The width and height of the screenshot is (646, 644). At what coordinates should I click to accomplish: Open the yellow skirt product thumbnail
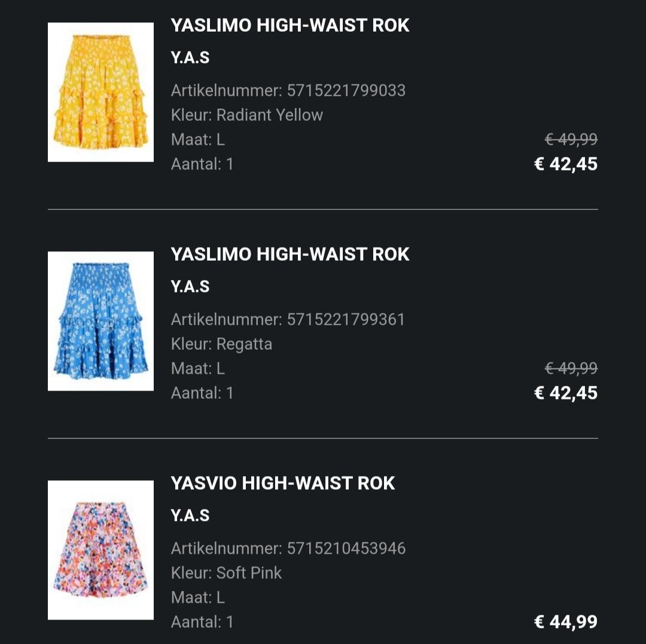click(x=100, y=92)
